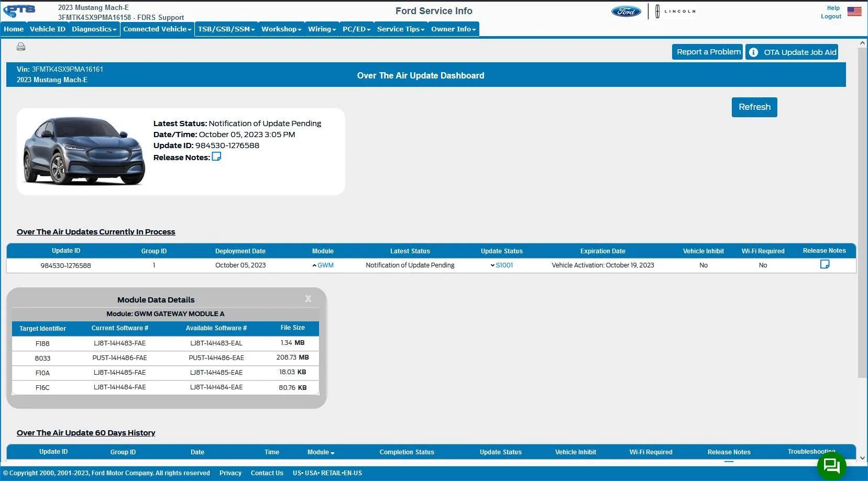
Task: Click current software LJ8T-14H485-FAE
Action: click(x=120, y=373)
